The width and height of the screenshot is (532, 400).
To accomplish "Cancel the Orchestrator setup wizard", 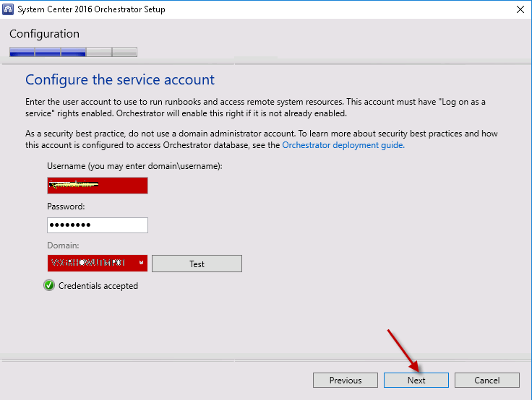I will 487,380.
